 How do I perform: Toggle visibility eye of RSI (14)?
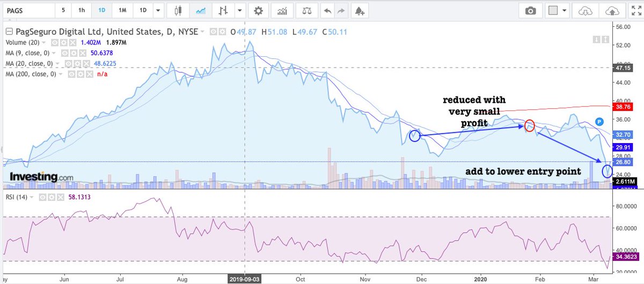[42, 197]
